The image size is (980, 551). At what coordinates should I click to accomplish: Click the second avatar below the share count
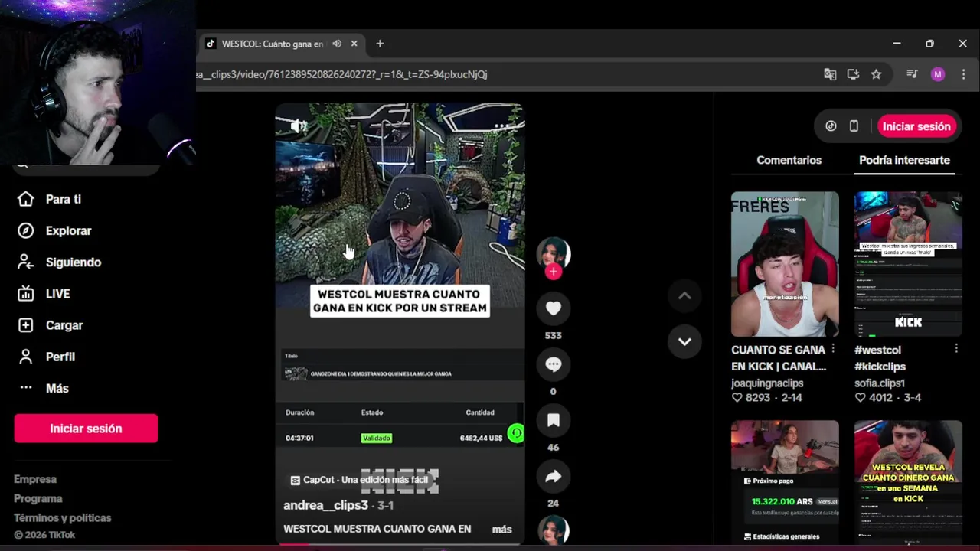(x=554, y=530)
